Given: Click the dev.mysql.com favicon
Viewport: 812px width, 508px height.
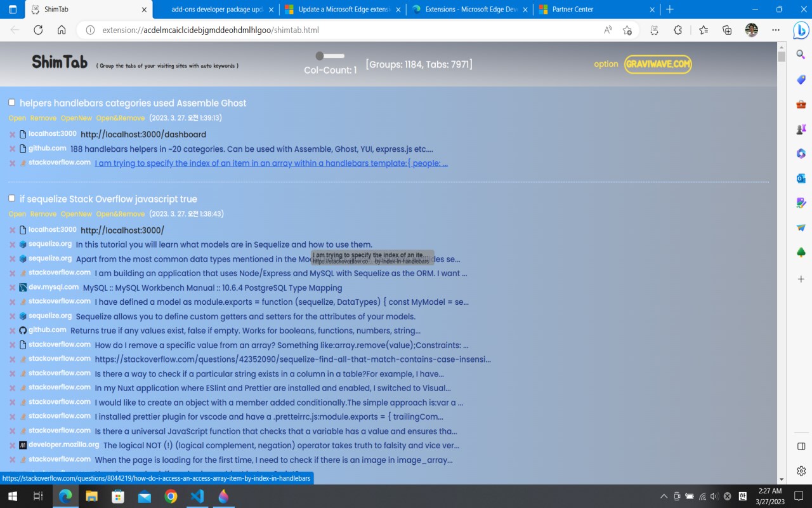Looking at the screenshot, I should (23, 288).
